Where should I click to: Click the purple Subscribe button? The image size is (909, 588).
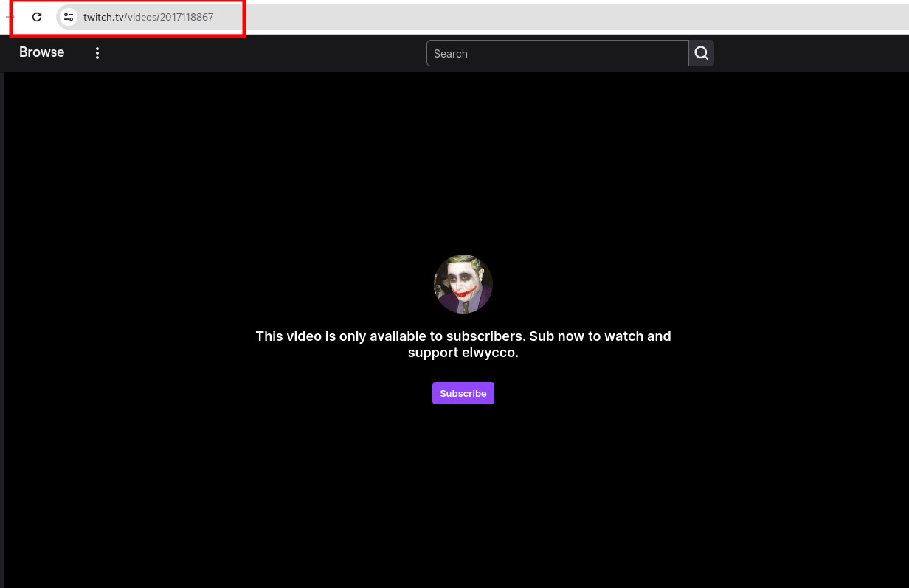point(463,393)
